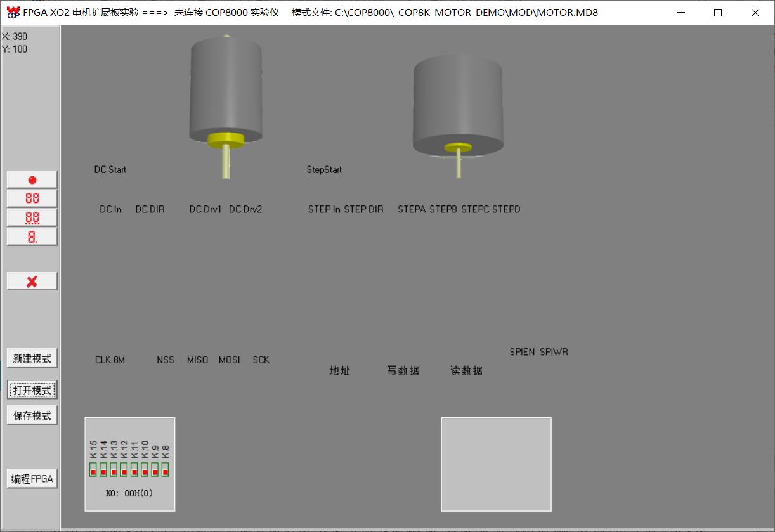Viewport: 775px width, 532px height.
Task: Click the stepper motor 3D model
Action: click(x=458, y=105)
